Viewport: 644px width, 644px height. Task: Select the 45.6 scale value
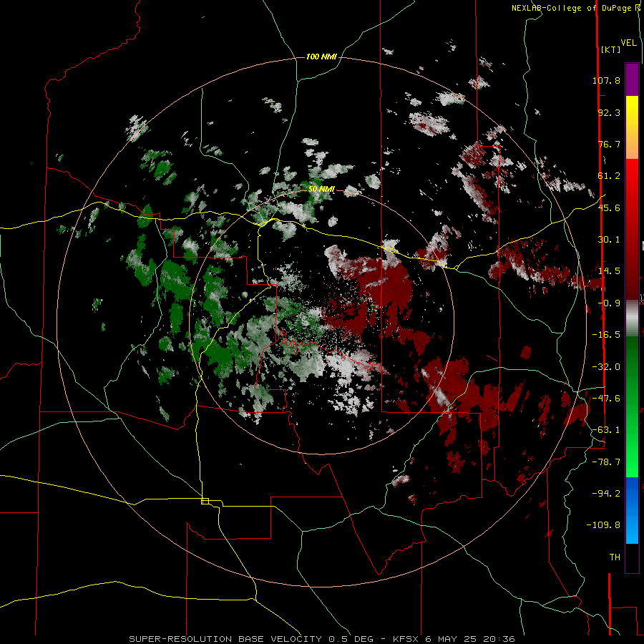(609, 208)
